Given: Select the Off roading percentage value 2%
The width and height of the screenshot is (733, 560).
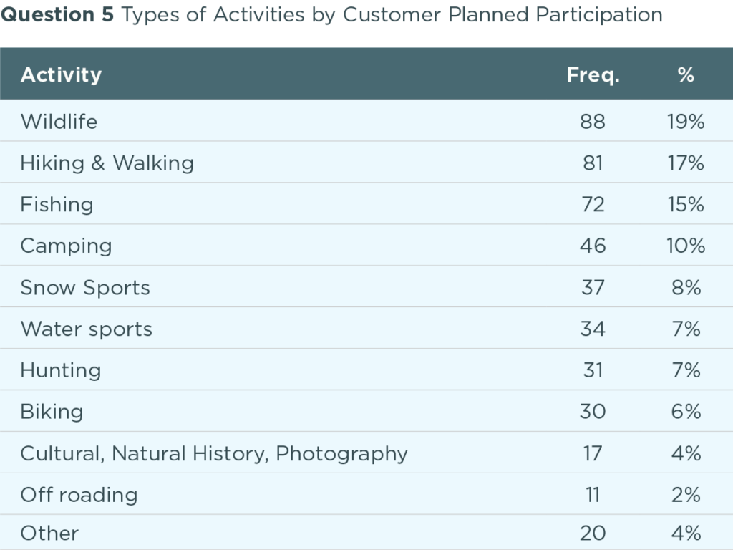Looking at the screenshot, I should (x=686, y=495).
